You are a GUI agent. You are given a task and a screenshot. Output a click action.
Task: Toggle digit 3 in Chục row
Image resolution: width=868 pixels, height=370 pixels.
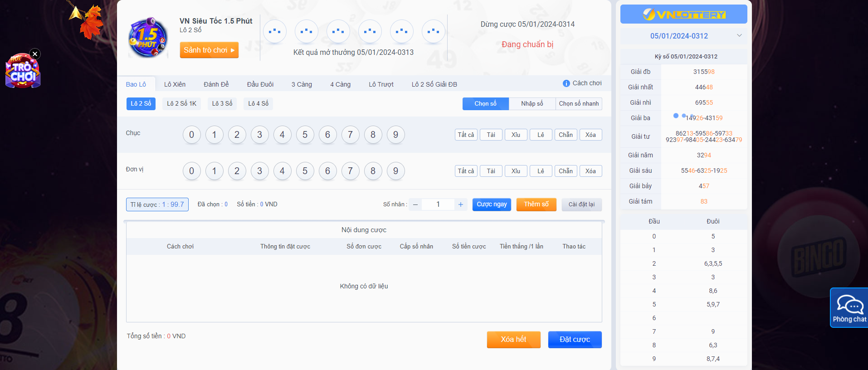pyautogui.click(x=260, y=135)
